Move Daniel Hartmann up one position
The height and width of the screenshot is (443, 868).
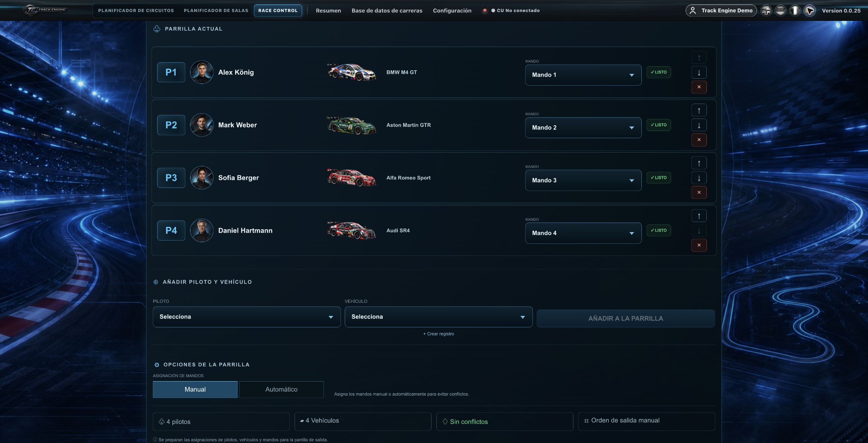[x=699, y=216]
